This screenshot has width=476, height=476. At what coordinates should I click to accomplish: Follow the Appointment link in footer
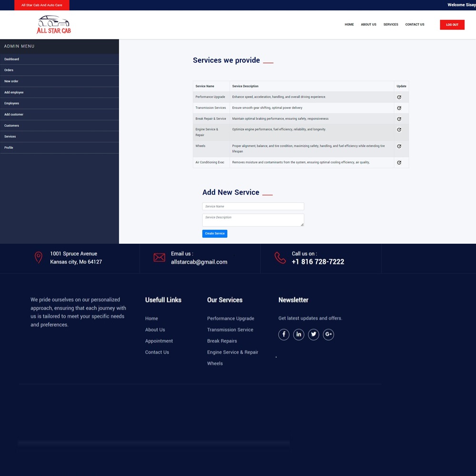click(159, 341)
